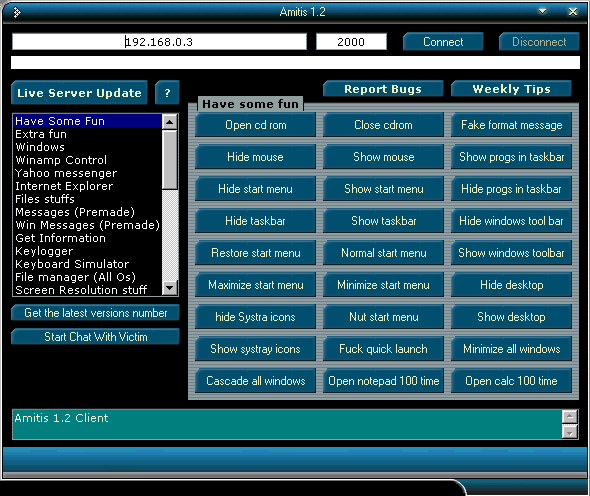This screenshot has height=496, width=590.
Task: Select File manager (All Os) in list
Action: 87,277
